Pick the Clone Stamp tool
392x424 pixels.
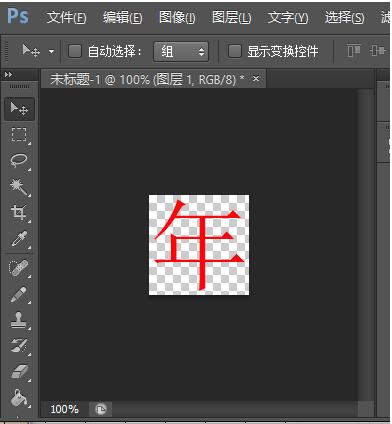pyautogui.click(x=19, y=320)
